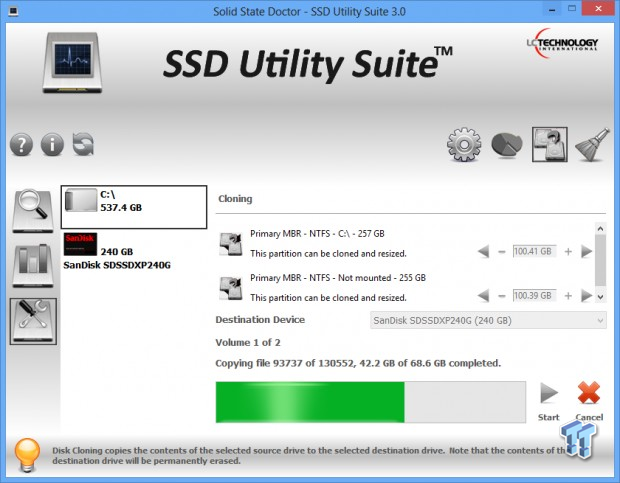
Task: Select the magnifying glass drive scan icon
Action: click(x=32, y=211)
